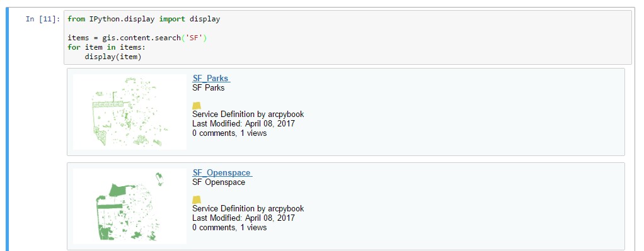The image size is (644, 251).
Task: Click 'Service Definition by arcpybook' under SF_Parks
Action: [x=248, y=114]
